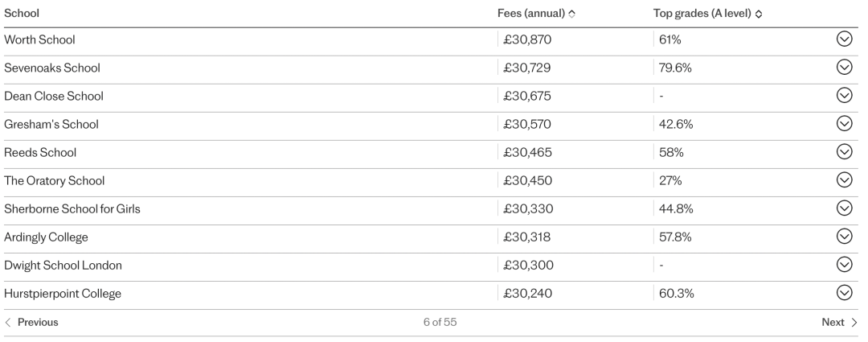Expand Hurstpierpoint College row chevron
The image size is (868, 342).
[844, 292]
